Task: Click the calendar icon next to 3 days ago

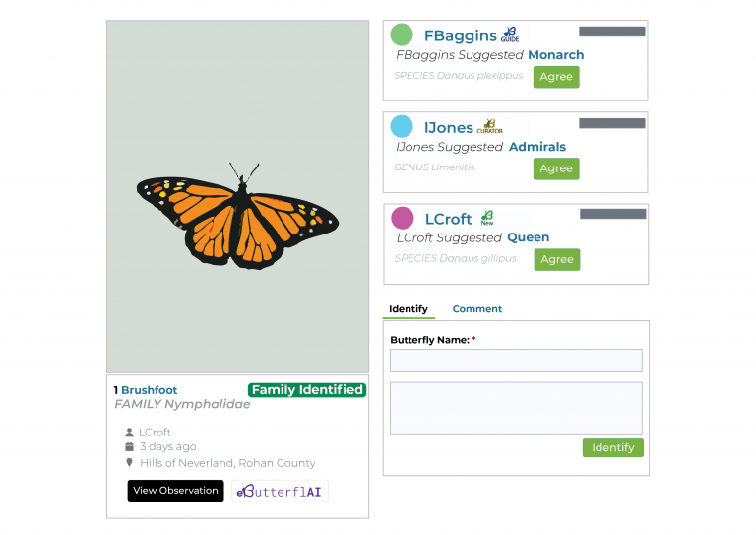Action: tap(129, 446)
